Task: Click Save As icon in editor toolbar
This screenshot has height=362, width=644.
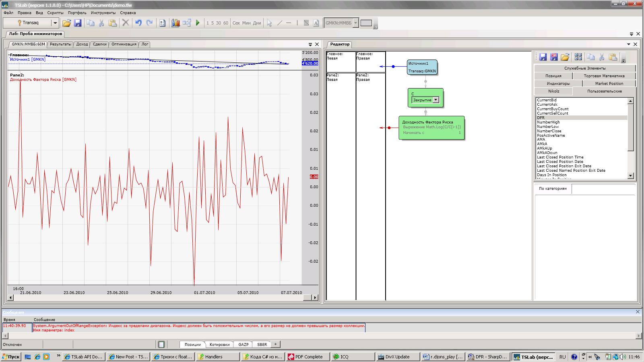Action: click(554, 57)
